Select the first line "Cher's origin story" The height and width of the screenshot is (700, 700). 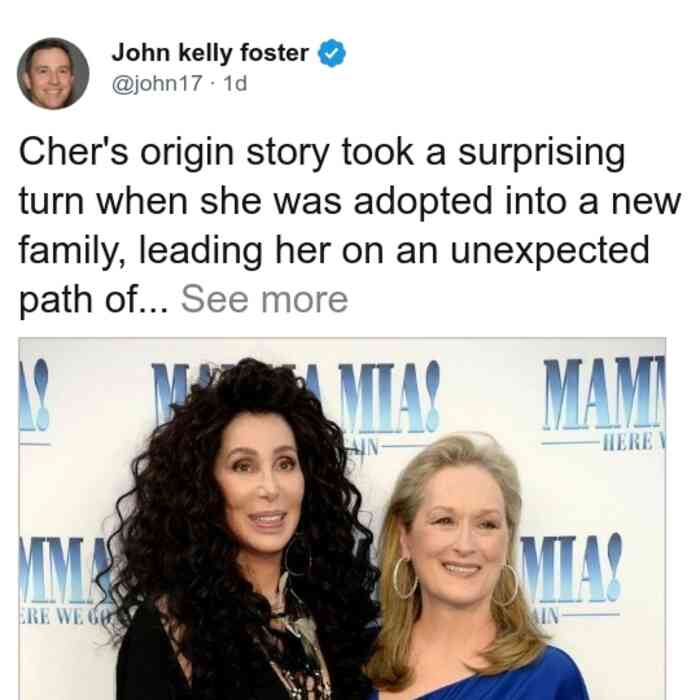tap(175, 154)
